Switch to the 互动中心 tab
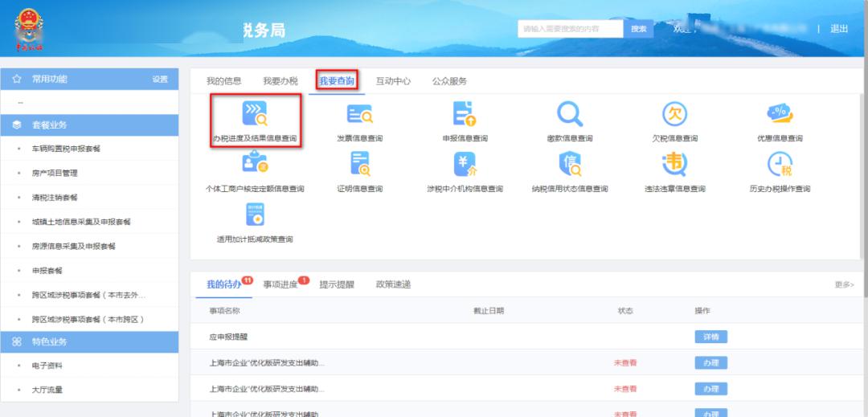 (x=393, y=81)
